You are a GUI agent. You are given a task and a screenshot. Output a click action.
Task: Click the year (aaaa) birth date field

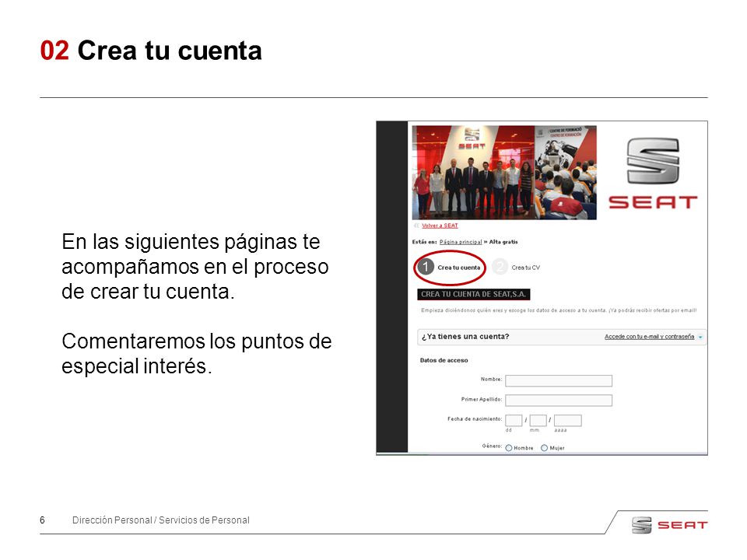click(567, 421)
